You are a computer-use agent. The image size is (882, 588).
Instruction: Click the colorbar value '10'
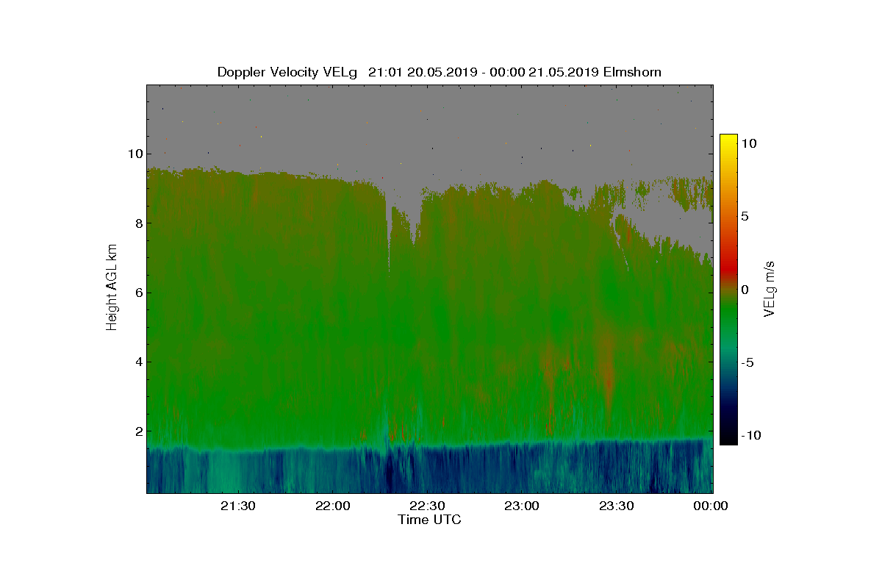pos(748,145)
